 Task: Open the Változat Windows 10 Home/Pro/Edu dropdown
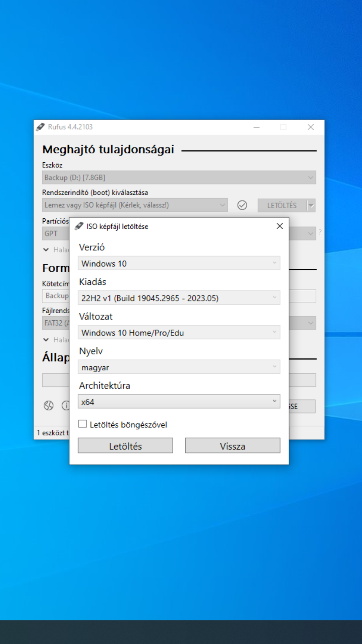[179, 332]
